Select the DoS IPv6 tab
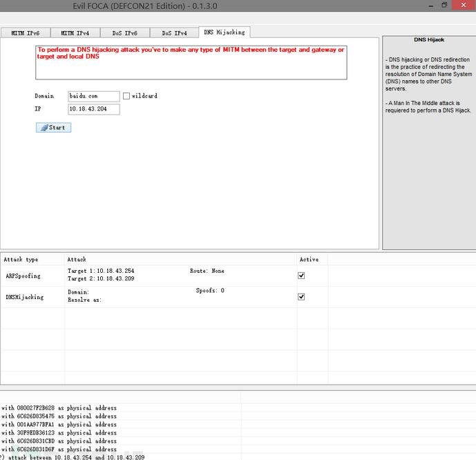The height and width of the screenshot is (460, 476). point(125,32)
